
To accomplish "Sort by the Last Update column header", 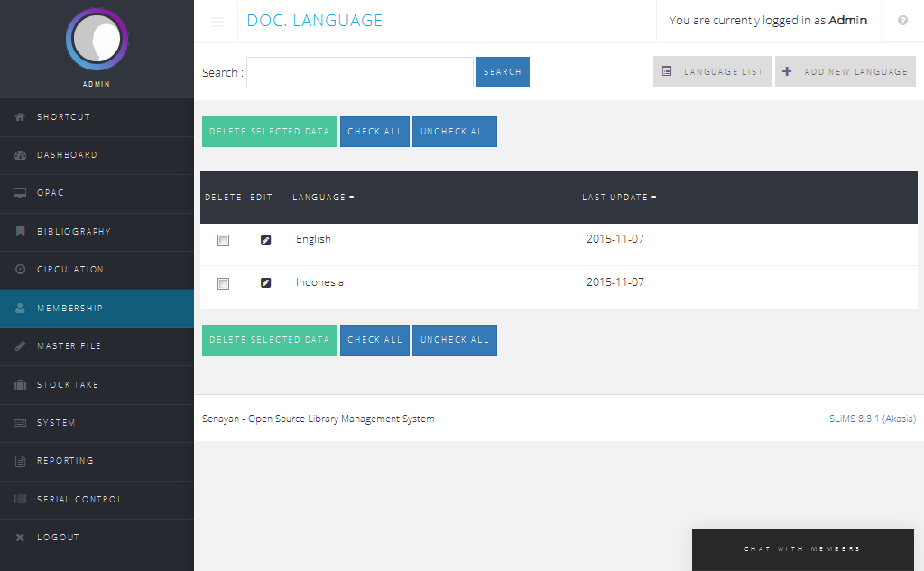I will (x=619, y=198).
